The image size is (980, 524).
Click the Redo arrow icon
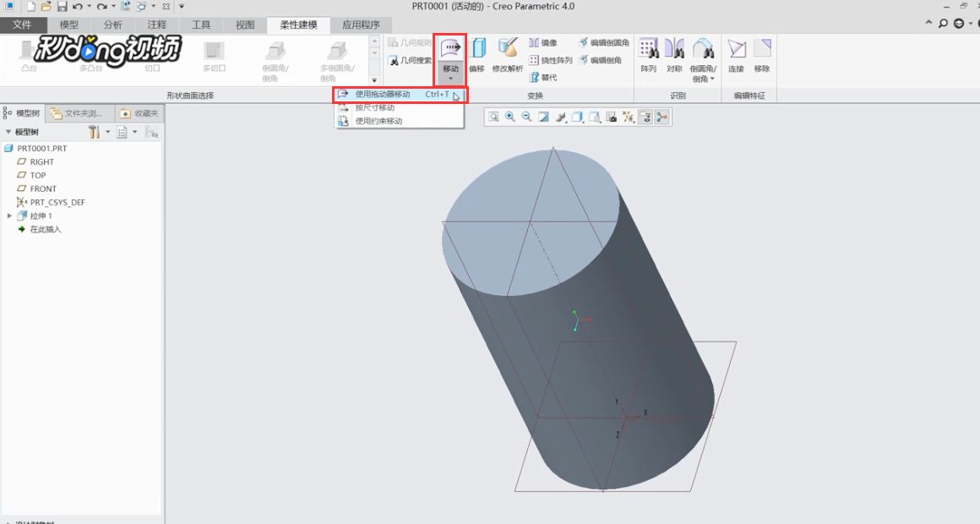[x=102, y=6]
